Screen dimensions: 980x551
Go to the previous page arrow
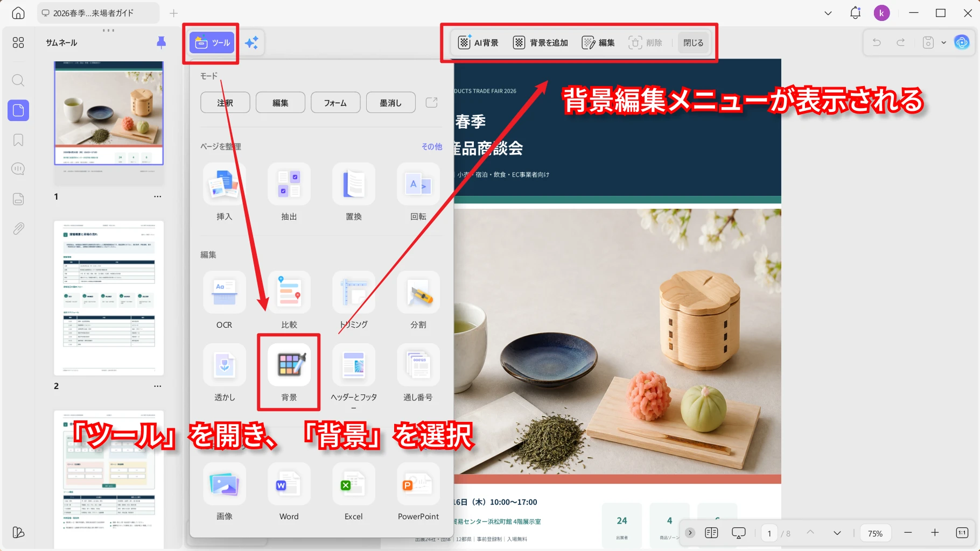(810, 533)
